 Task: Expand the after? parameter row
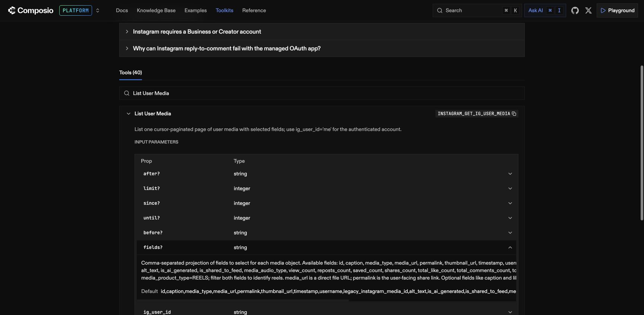pyautogui.click(x=326, y=174)
